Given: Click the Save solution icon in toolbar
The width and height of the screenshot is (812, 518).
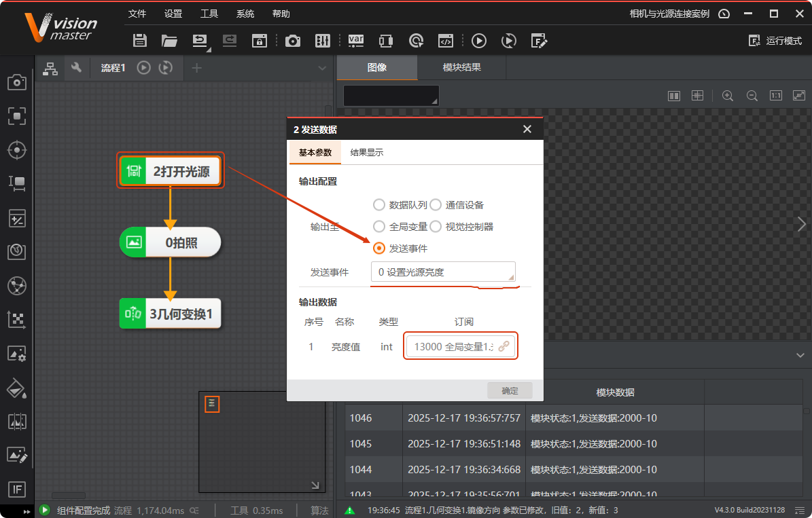Looking at the screenshot, I should [140, 40].
